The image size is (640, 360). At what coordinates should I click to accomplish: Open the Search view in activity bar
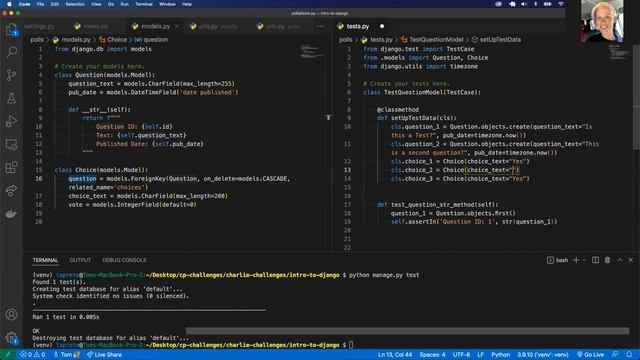click(11, 52)
